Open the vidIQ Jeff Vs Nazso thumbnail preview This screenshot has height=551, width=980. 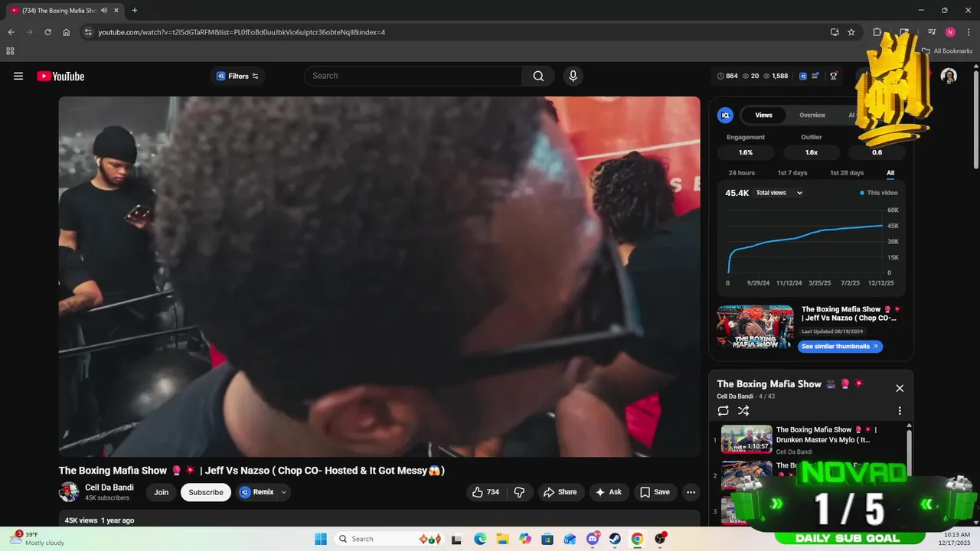pyautogui.click(x=755, y=328)
